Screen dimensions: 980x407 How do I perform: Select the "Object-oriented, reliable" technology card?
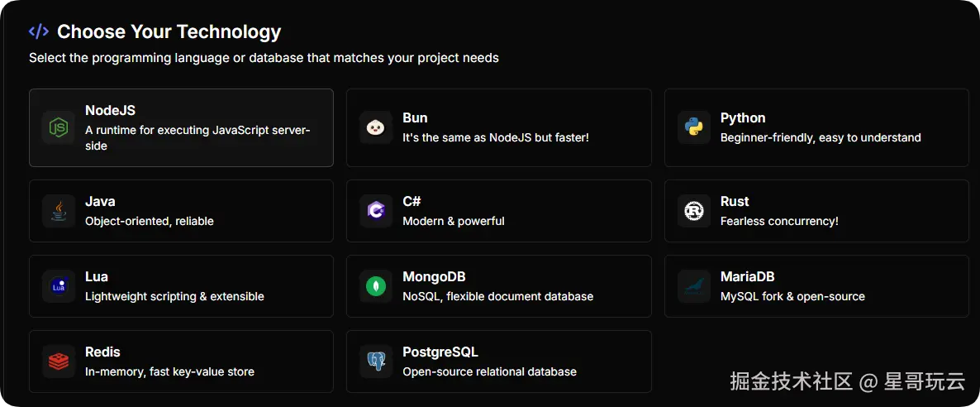(181, 211)
